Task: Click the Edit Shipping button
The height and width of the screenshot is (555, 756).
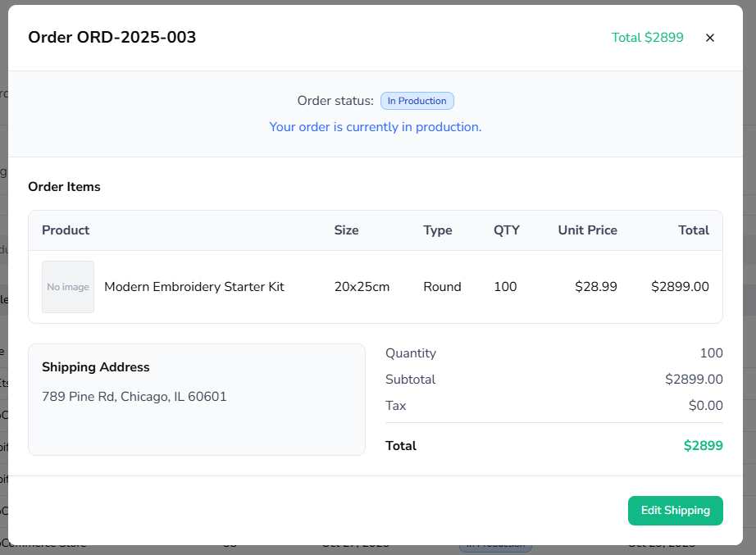Action: pyautogui.click(x=675, y=510)
